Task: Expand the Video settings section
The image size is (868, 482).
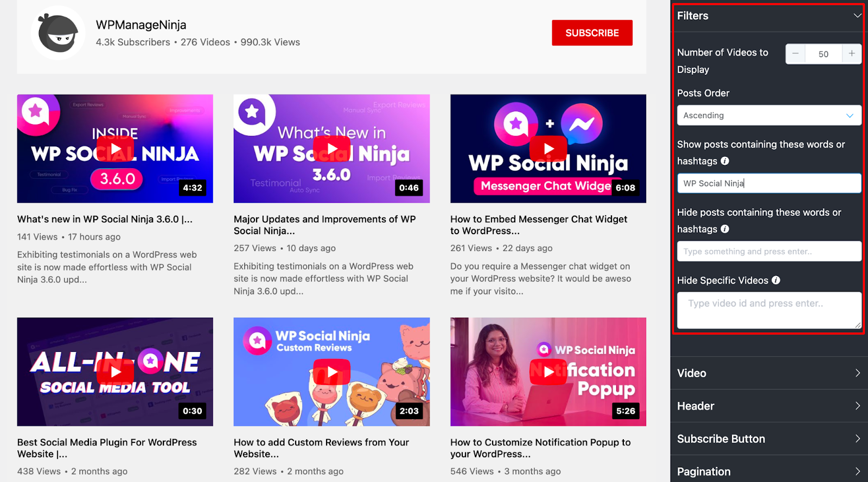Action: click(769, 373)
